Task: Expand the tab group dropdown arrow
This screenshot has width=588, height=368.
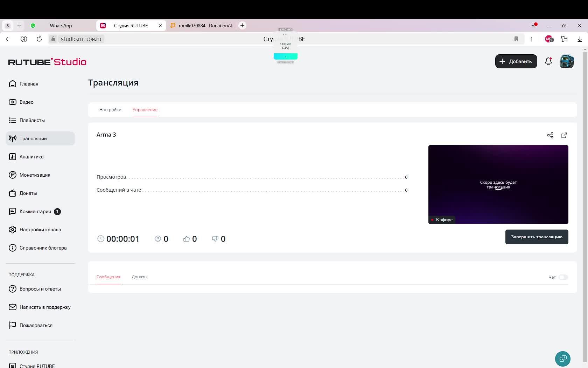Action: click(x=19, y=26)
